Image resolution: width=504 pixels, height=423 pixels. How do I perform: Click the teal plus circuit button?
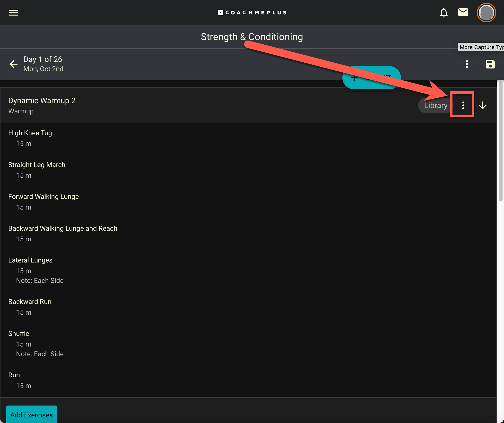371,78
